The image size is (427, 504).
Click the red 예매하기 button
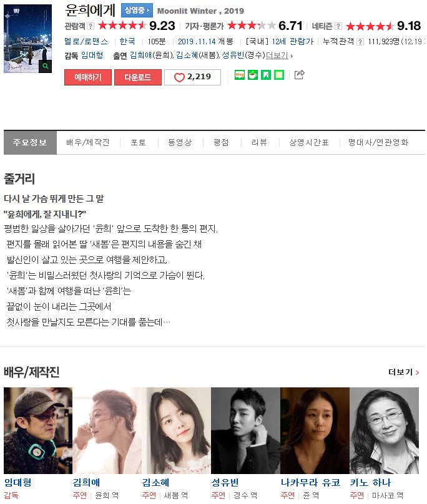tap(88, 77)
